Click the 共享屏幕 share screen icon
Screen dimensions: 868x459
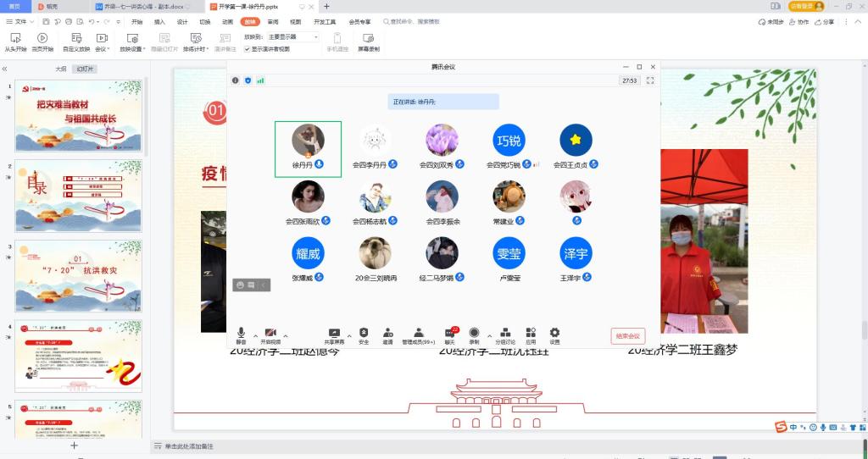click(x=334, y=333)
